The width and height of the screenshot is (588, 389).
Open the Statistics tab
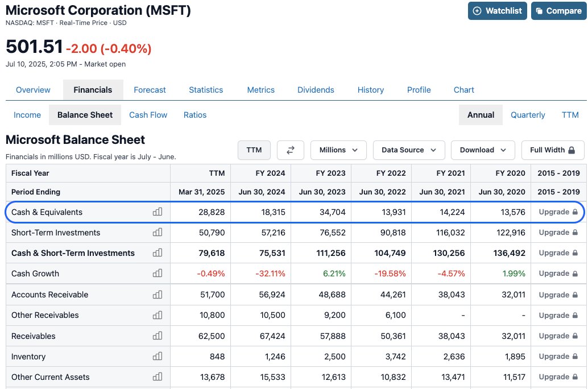[206, 90]
